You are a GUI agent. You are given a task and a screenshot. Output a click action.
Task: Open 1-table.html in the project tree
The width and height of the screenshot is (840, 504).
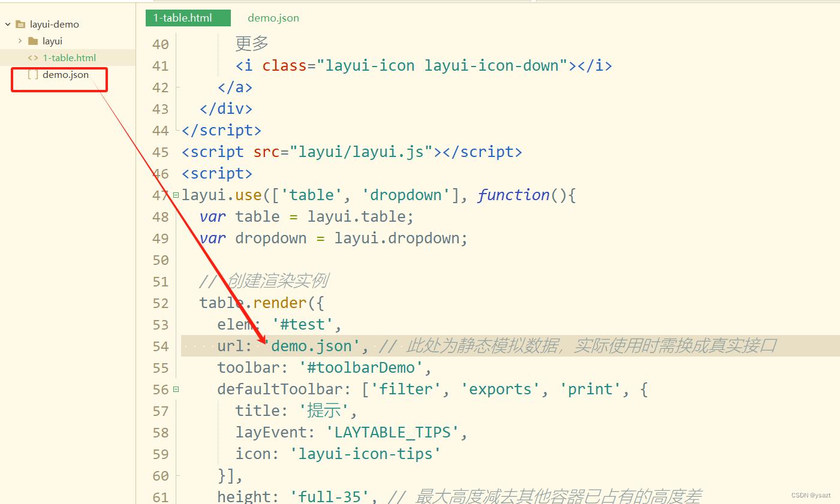click(69, 58)
